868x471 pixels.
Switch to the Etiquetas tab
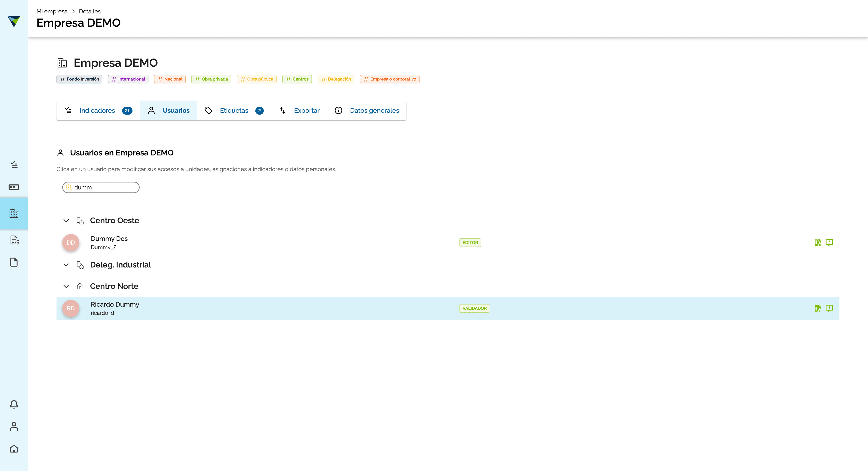pyautogui.click(x=234, y=110)
